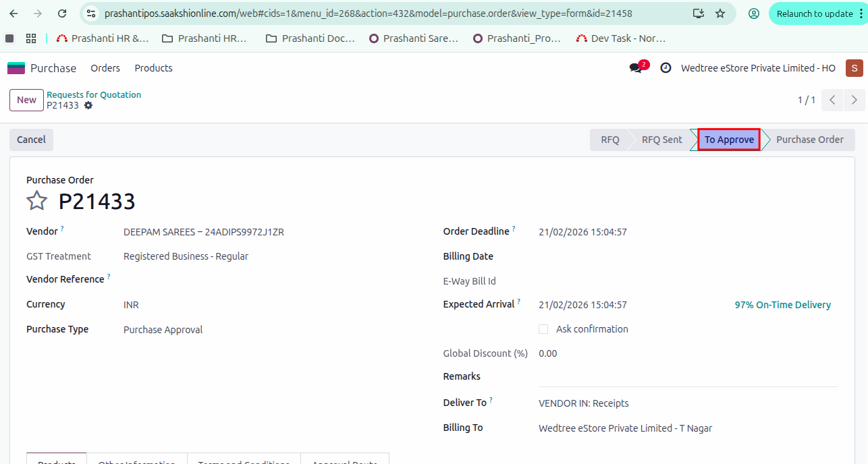Image resolution: width=868 pixels, height=464 pixels.
Task: Open the chat messages icon with badge
Action: pos(636,68)
